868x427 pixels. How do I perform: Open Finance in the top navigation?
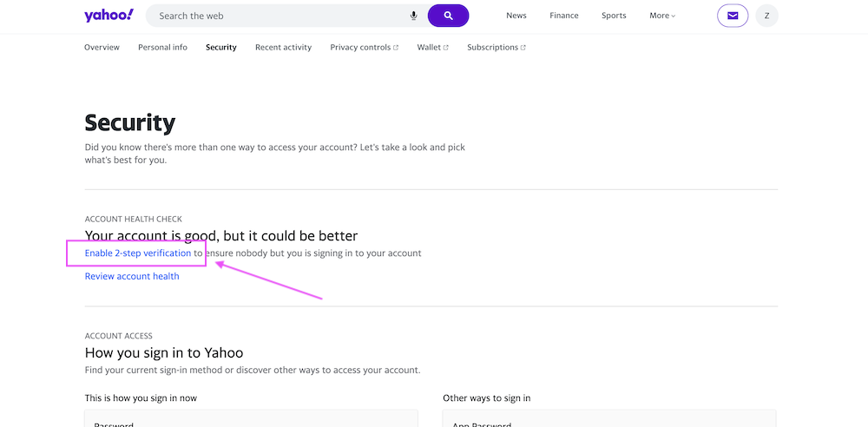click(x=564, y=16)
